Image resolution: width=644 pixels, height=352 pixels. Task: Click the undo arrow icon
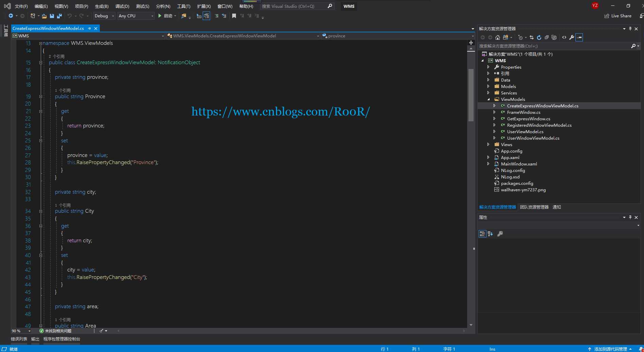pyautogui.click(x=69, y=16)
